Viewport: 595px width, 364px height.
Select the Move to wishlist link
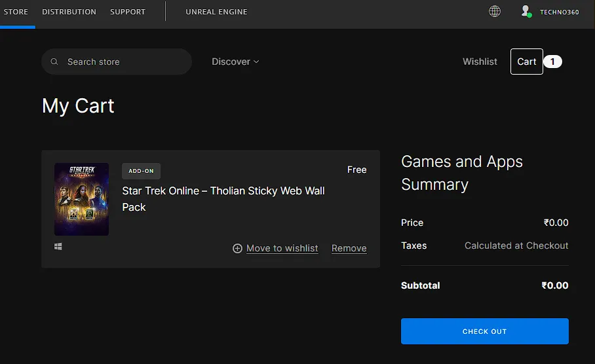282,249
